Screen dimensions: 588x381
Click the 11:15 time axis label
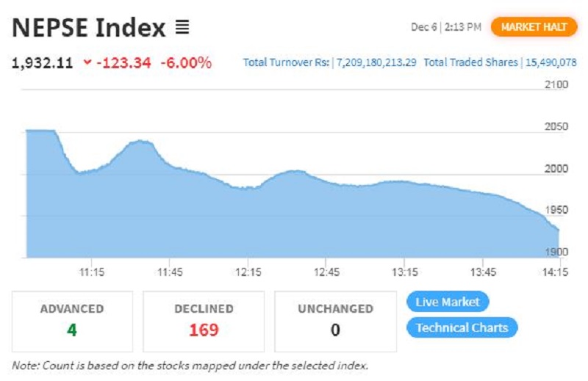point(91,272)
